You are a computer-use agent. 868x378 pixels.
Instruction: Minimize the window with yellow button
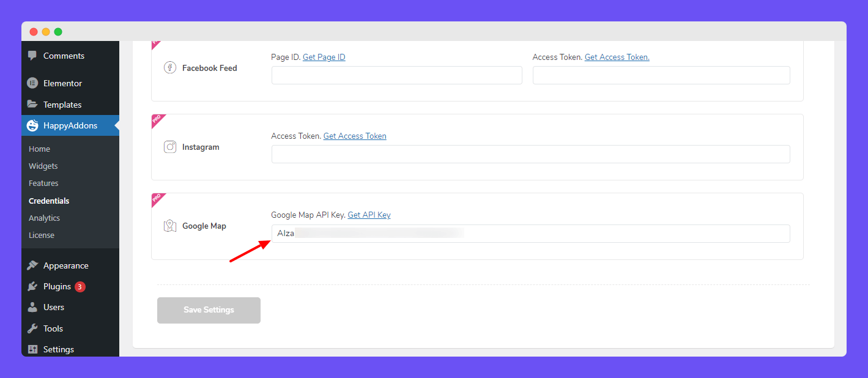click(x=46, y=32)
